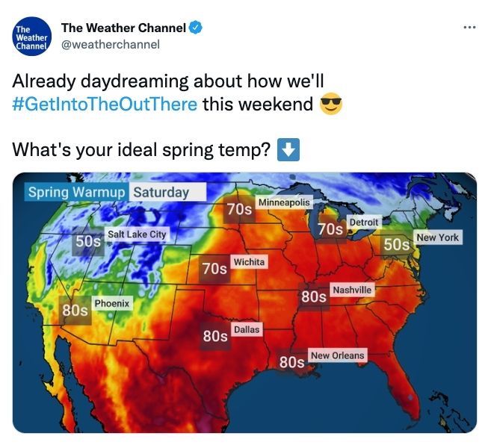The image size is (491, 448).
Task: Click the Spring Warmup banner label
Action: click(76, 192)
